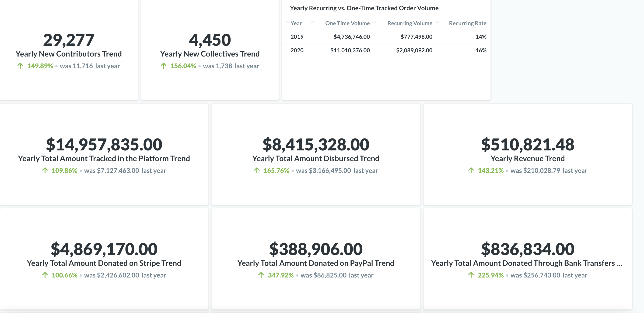644x313 pixels.
Task: Click green up arrow on New Collectives card
Action: pyautogui.click(x=164, y=66)
